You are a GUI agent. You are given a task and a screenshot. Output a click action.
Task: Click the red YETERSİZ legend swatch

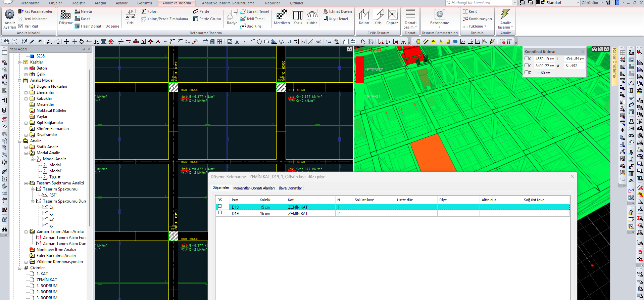(360, 70)
